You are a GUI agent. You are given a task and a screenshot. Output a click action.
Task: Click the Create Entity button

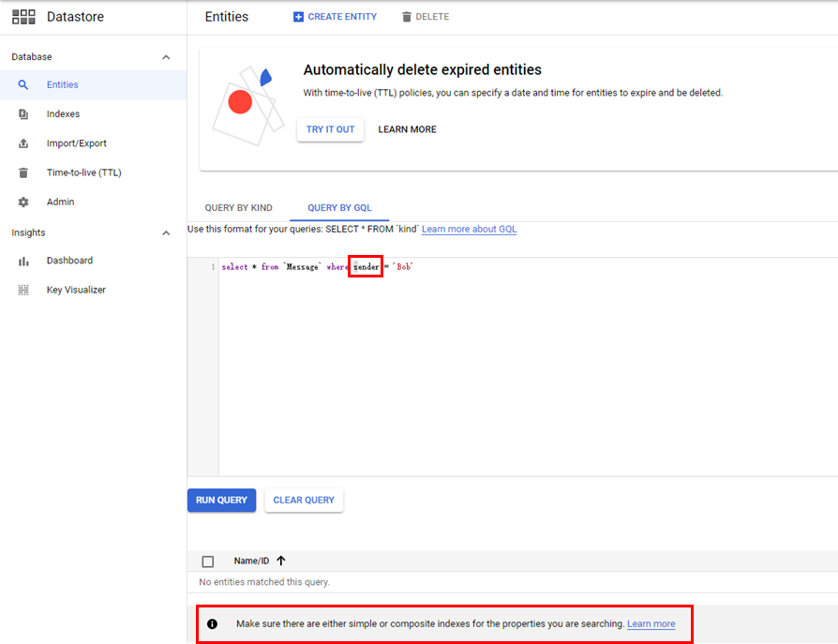coord(335,17)
